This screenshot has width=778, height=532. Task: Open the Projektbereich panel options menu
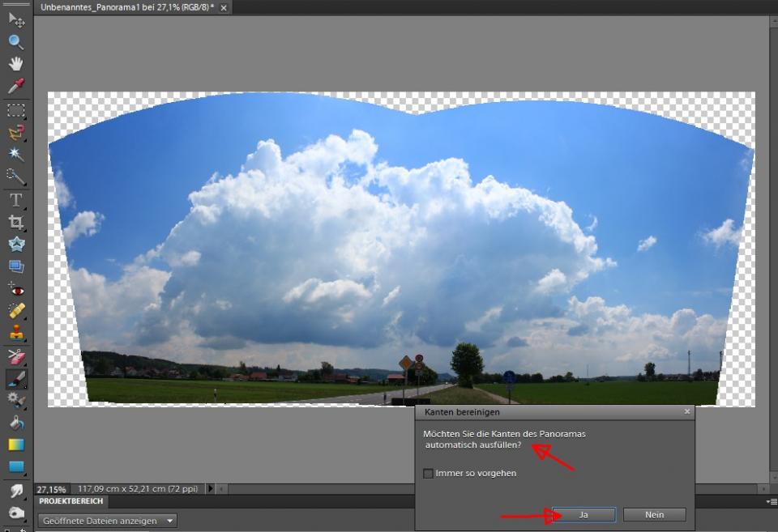click(x=772, y=502)
